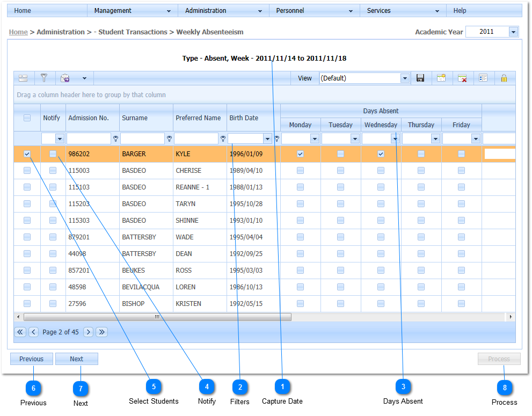Check Friday absence for BISHOP KRISTEN
The image size is (532, 416).
[462, 304]
